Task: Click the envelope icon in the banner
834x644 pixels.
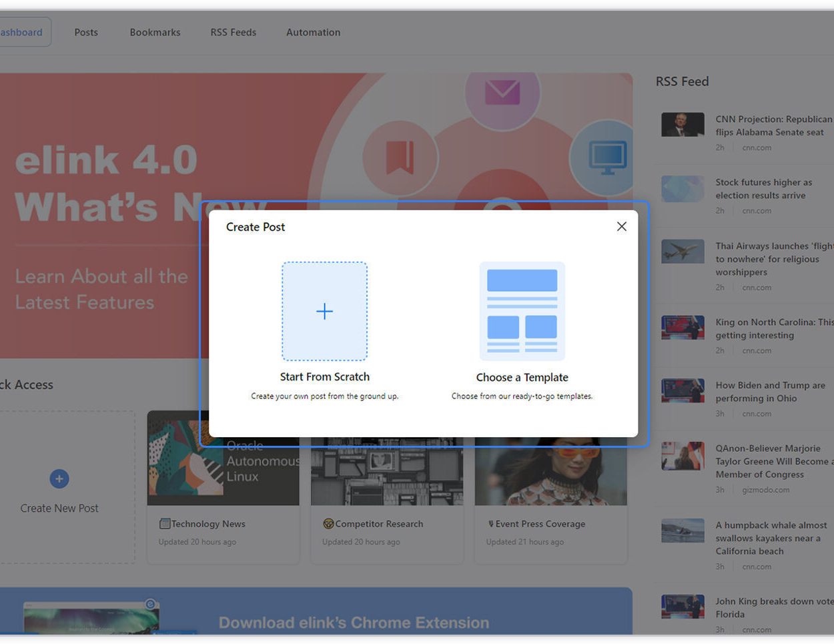Action: (x=502, y=93)
